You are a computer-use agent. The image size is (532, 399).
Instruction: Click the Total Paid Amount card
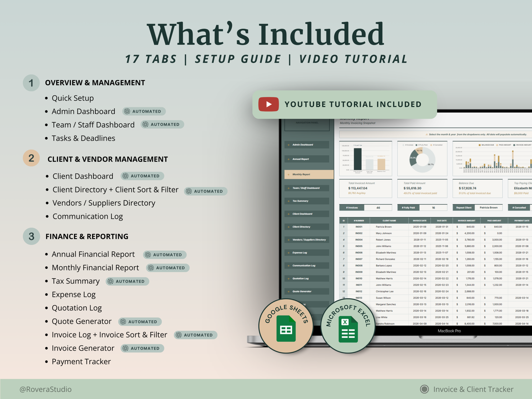(x=422, y=189)
